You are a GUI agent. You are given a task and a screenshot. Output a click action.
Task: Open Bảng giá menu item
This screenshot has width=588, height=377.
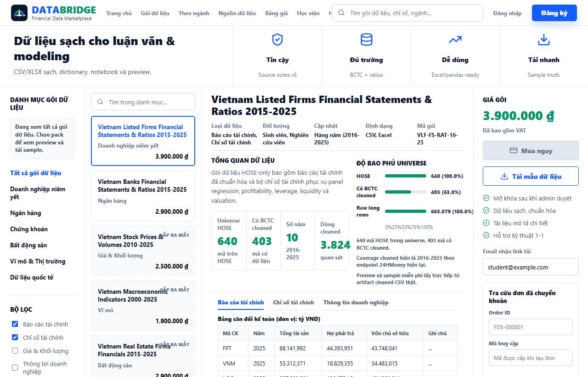click(x=277, y=13)
